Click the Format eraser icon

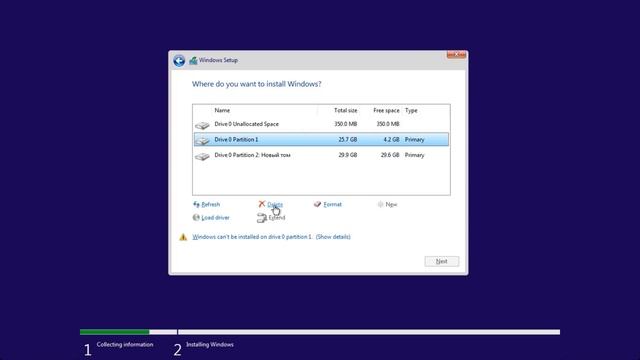click(317, 204)
